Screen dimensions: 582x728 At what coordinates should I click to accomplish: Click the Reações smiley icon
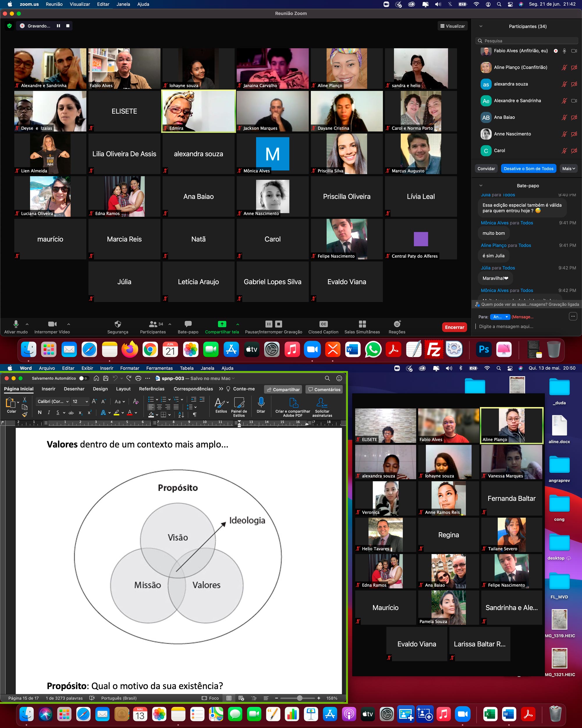(x=397, y=324)
